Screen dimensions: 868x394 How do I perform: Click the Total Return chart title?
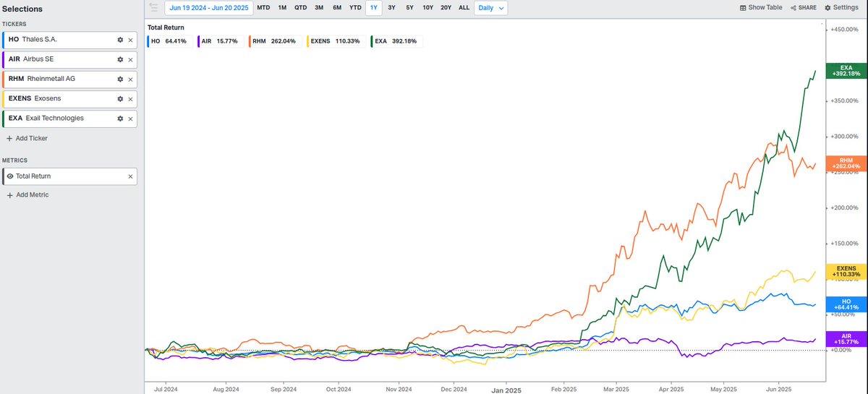(x=166, y=27)
